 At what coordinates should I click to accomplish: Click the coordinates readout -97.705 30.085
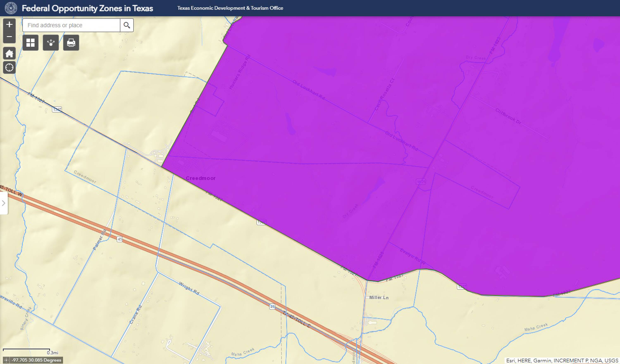click(37, 360)
